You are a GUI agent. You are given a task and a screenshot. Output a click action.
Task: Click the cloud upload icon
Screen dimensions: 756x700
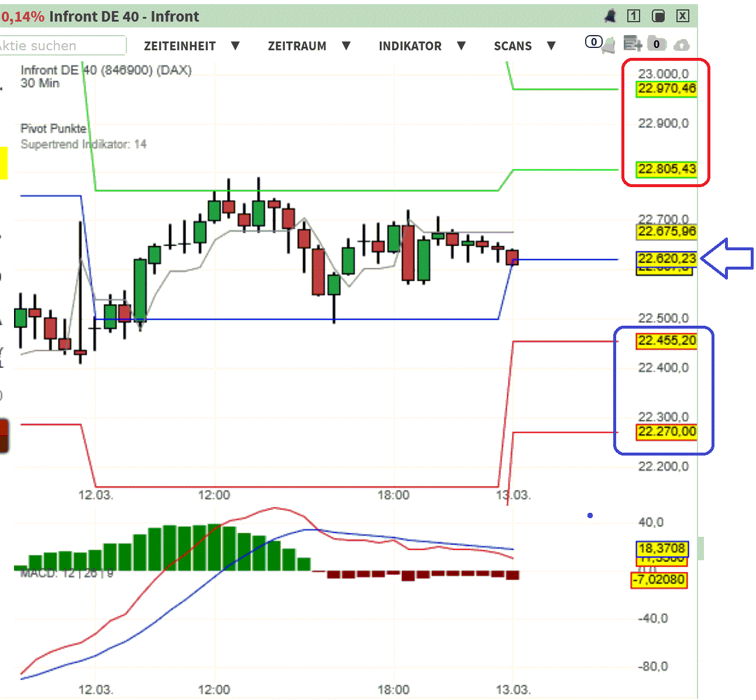coord(681,45)
